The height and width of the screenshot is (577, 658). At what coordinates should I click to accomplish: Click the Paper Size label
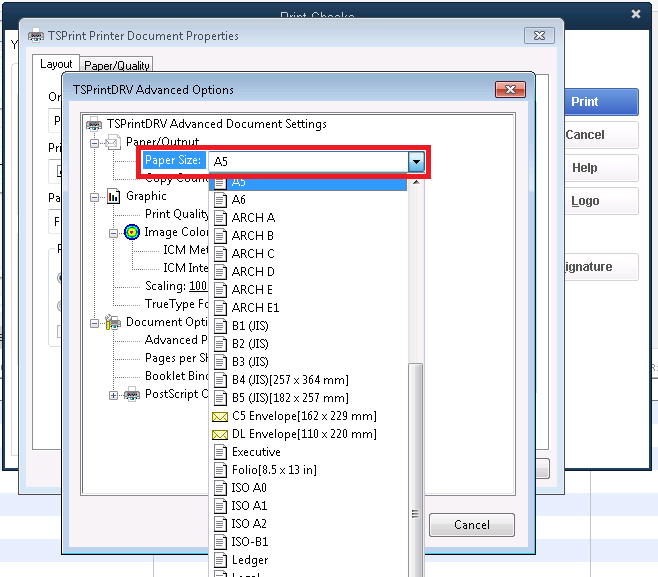tap(173, 160)
